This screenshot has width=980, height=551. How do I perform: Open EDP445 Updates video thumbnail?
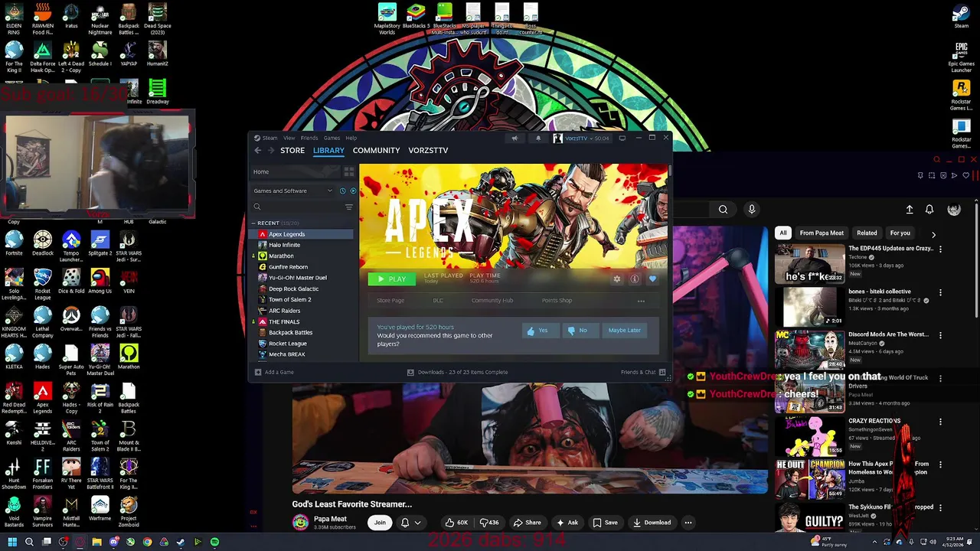coord(809,264)
